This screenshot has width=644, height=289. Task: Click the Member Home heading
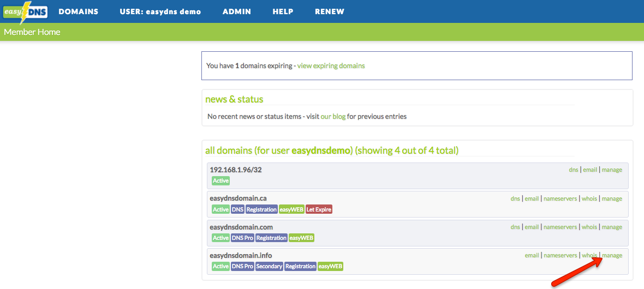[32, 32]
